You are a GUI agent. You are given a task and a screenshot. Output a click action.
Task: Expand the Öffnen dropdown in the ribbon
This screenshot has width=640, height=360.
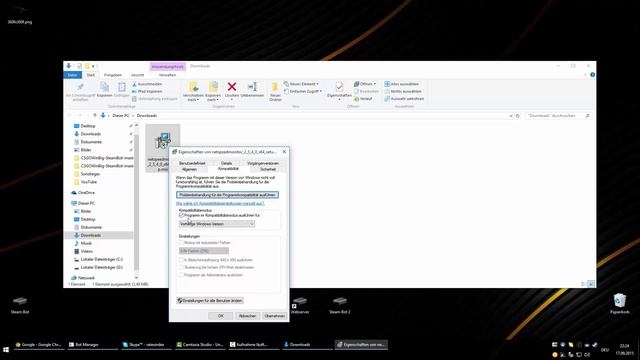click(365, 84)
